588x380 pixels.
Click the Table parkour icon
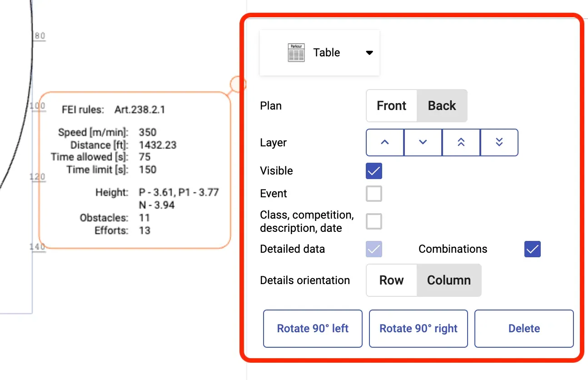point(296,53)
